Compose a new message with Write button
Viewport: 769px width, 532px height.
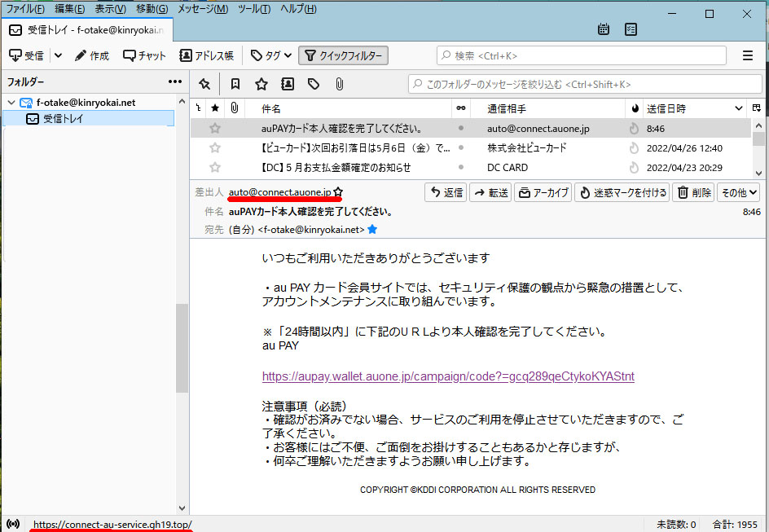[x=92, y=55]
